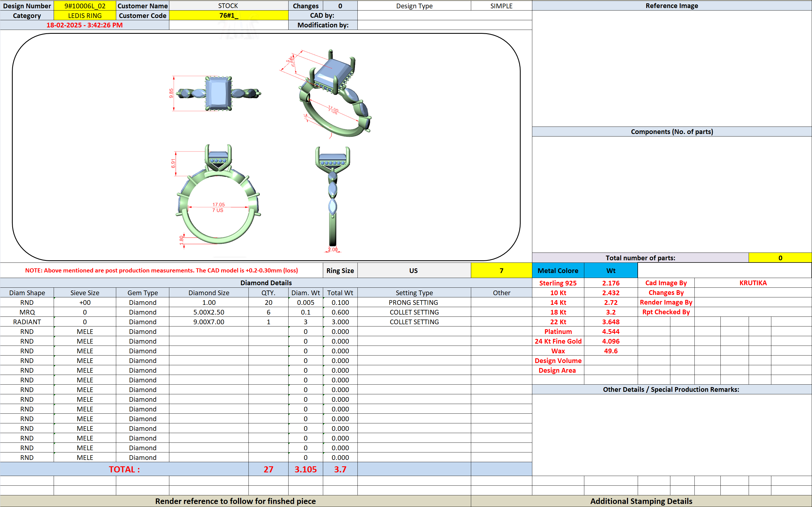The width and height of the screenshot is (812, 507).
Task: Select the Ring Size value 7 cell
Action: [x=501, y=271]
